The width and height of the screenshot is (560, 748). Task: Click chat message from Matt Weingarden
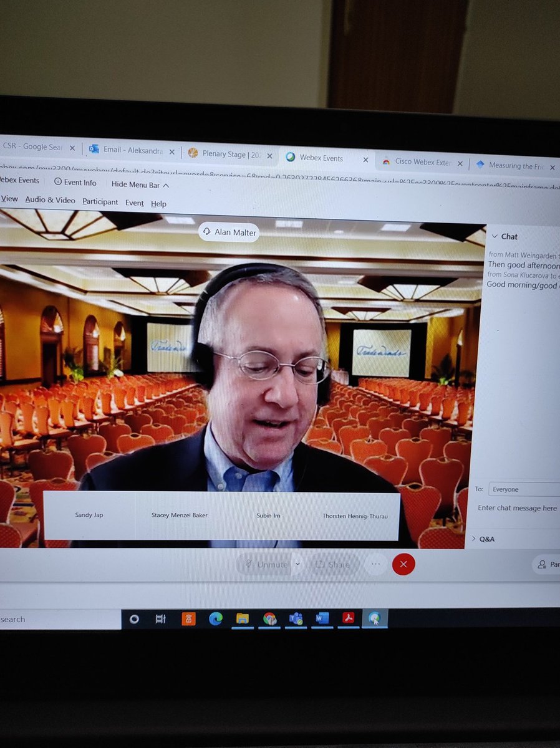tap(523, 260)
